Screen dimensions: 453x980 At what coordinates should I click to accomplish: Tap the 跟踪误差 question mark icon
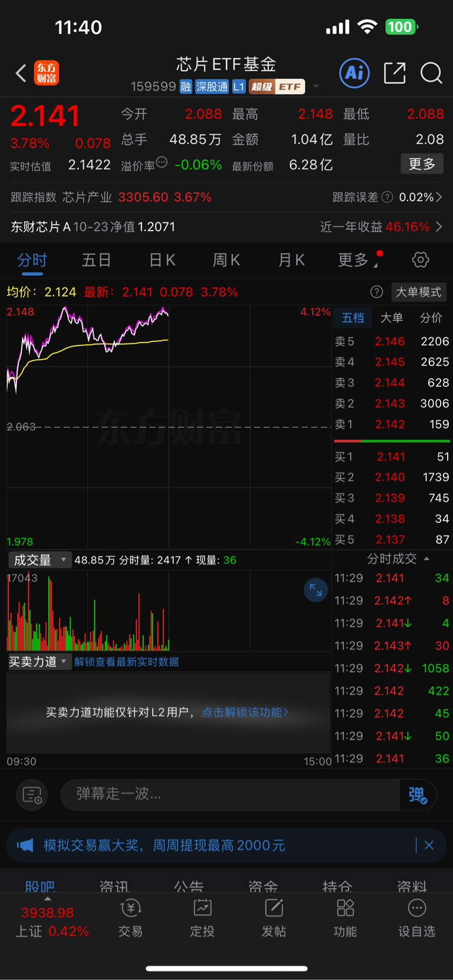coord(388,197)
